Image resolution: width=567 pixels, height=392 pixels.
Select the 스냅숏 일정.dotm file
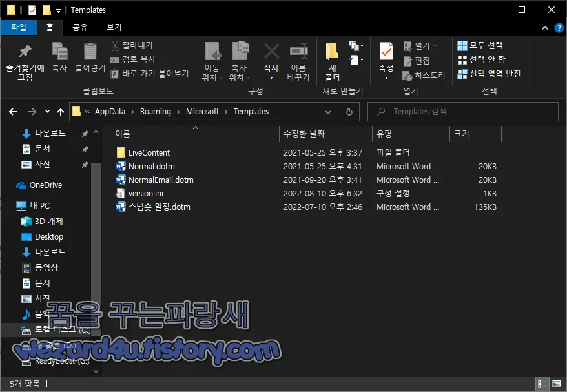[159, 207]
